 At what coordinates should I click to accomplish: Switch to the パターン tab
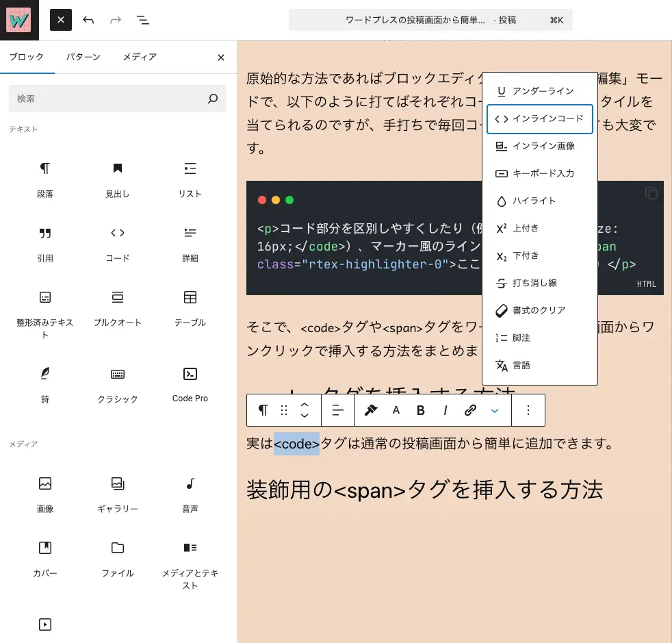83,57
